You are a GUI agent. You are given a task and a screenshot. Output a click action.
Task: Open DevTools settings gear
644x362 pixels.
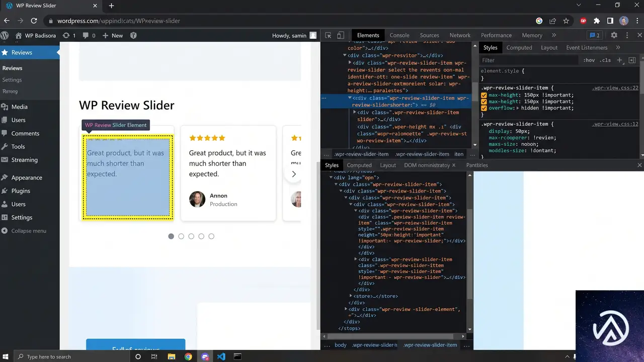pos(614,35)
